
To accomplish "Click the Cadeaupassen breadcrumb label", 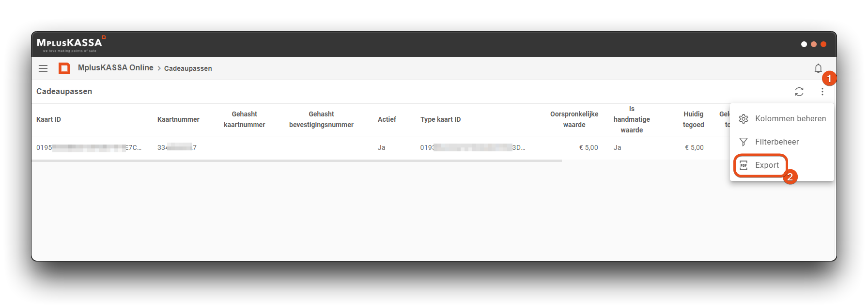I will point(188,68).
